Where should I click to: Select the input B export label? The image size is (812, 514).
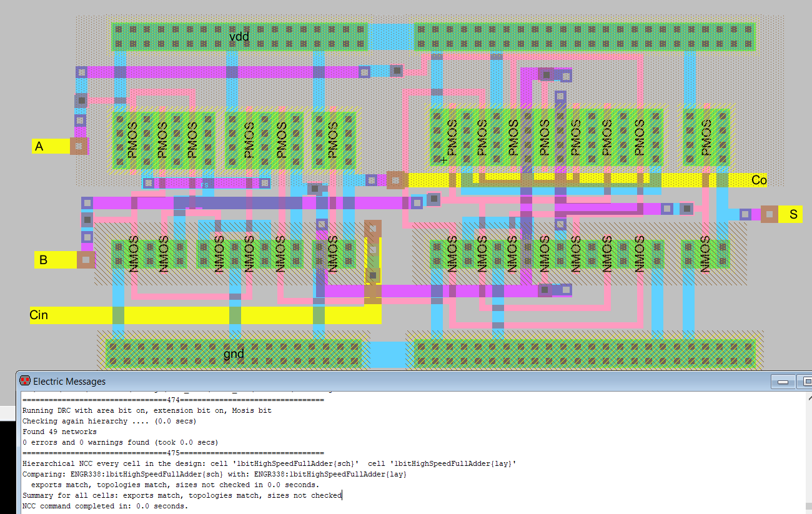click(43, 260)
